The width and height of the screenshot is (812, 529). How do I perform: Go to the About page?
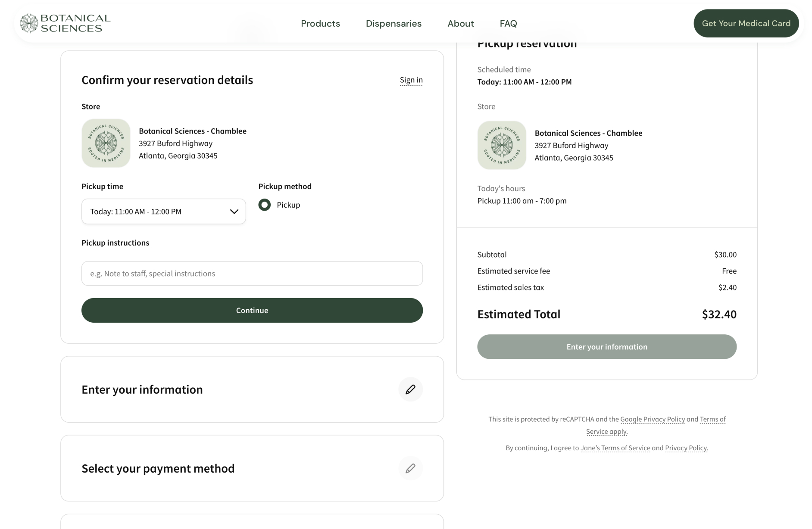pyautogui.click(x=460, y=24)
